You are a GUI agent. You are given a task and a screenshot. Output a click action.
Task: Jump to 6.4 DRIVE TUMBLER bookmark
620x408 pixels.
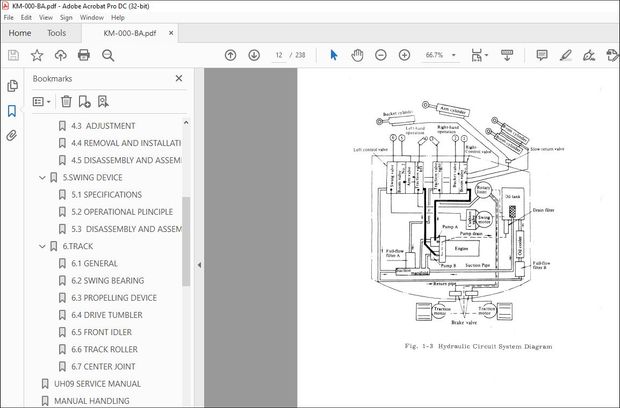(107, 315)
